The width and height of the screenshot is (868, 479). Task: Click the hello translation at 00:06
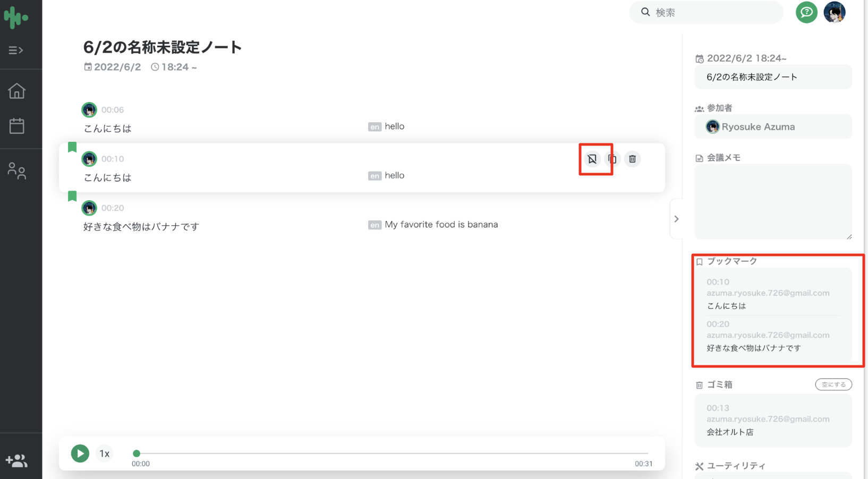coord(395,126)
